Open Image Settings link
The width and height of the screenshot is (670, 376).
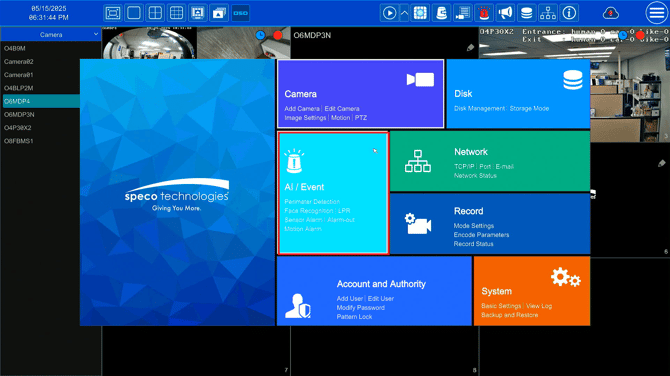pyautogui.click(x=305, y=118)
